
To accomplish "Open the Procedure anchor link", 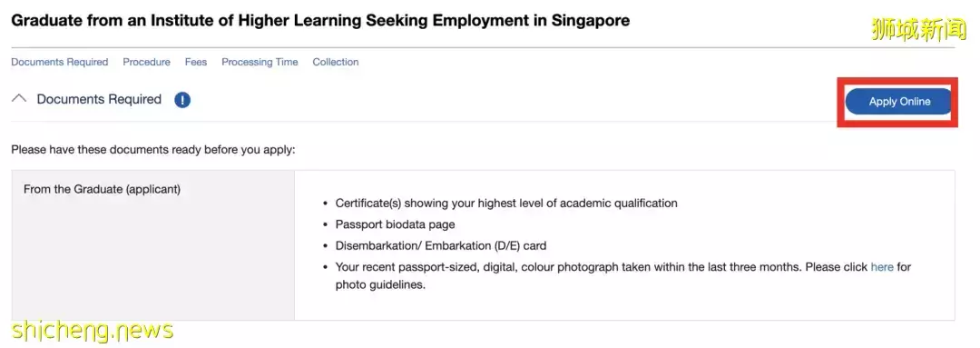I will point(146,62).
